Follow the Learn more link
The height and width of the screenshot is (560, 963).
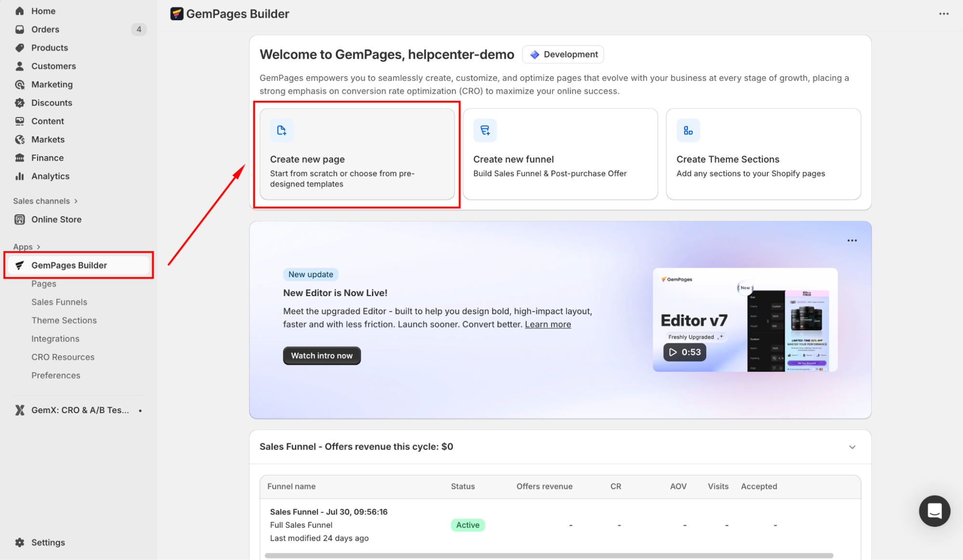pyautogui.click(x=548, y=324)
